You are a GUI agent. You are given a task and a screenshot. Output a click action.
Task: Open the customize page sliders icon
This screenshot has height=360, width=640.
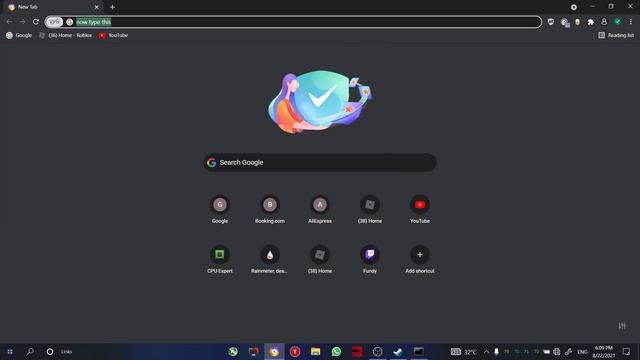[x=622, y=326]
